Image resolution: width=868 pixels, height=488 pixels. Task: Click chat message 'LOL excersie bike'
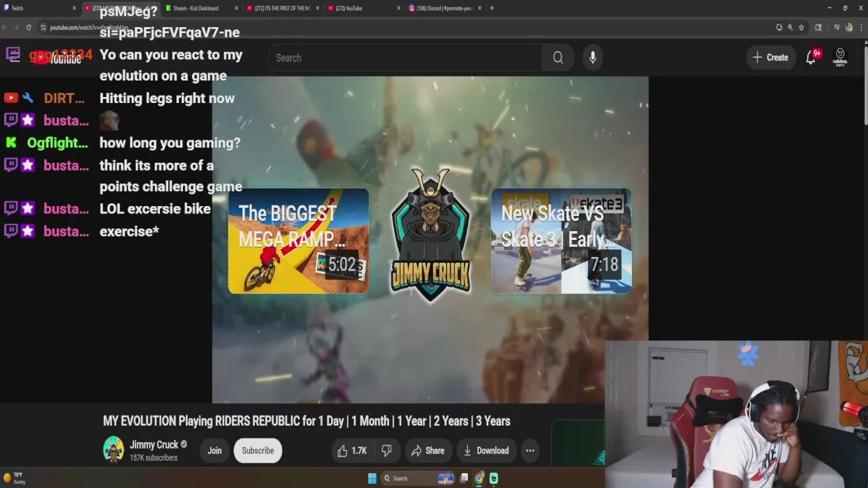tap(155, 209)
